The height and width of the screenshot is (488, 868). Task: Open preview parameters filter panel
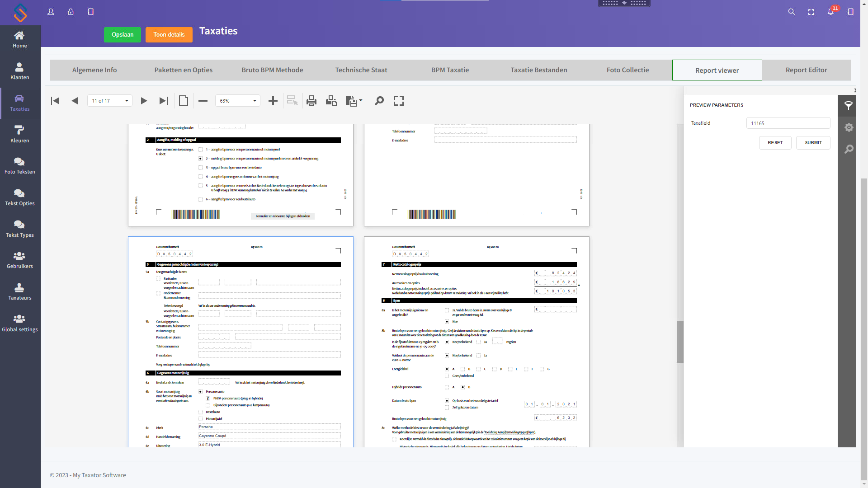point(849,106)
